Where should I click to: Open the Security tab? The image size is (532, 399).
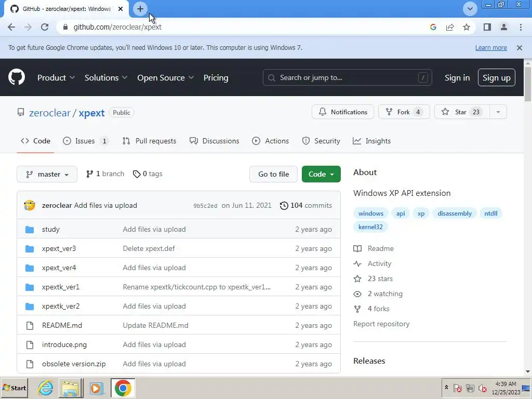click(321, 141)
